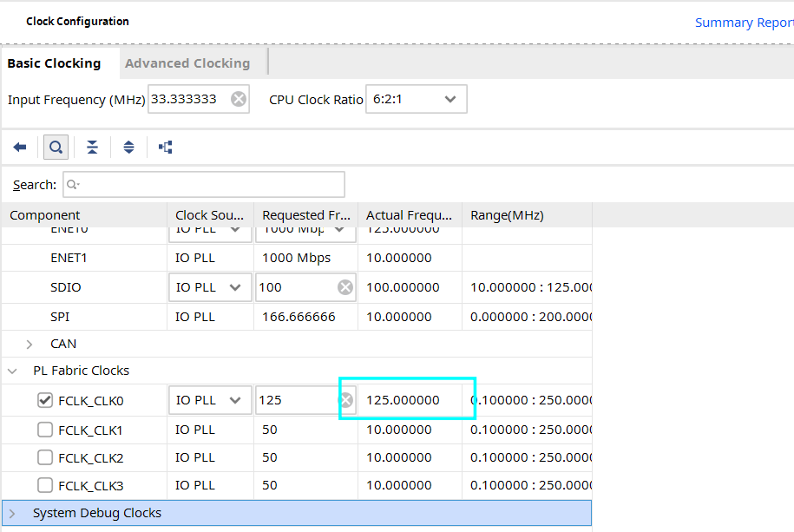Viewport: 794px width, 532px height.
Task: Click the Expand All toolbar icon
Action: [128, 148]
